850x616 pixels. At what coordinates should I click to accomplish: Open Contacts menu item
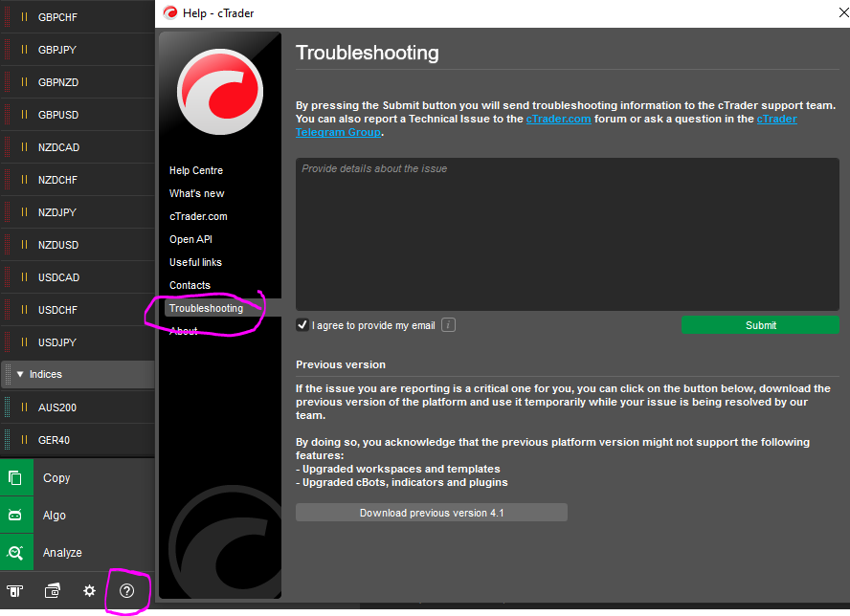[190, 285]
